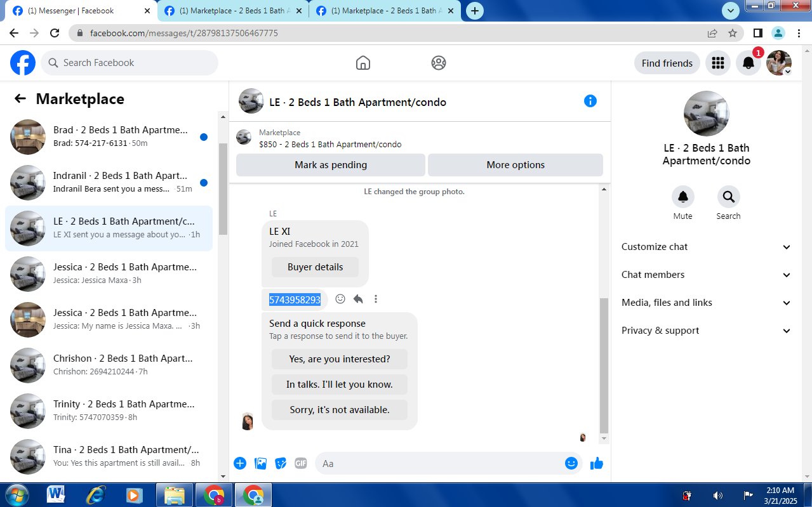Go back using the Marketplace back arrow

click(x=20, y=98)
